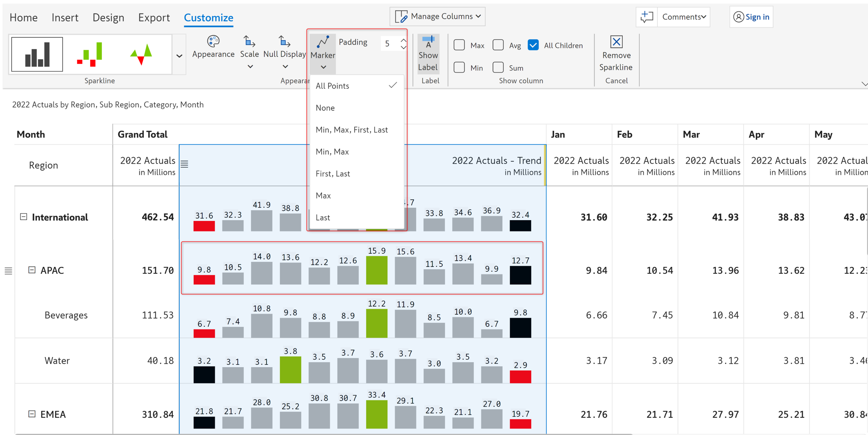Click the add comment icon
The image size is (868, 435).
point(646,17)
